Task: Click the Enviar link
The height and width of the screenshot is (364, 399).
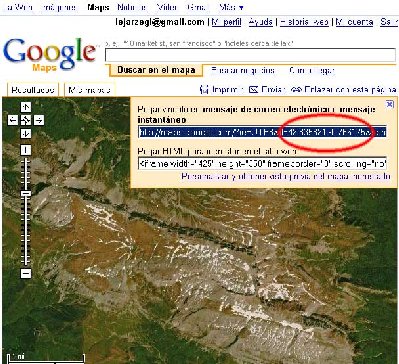Action: (x=273, y=90)
